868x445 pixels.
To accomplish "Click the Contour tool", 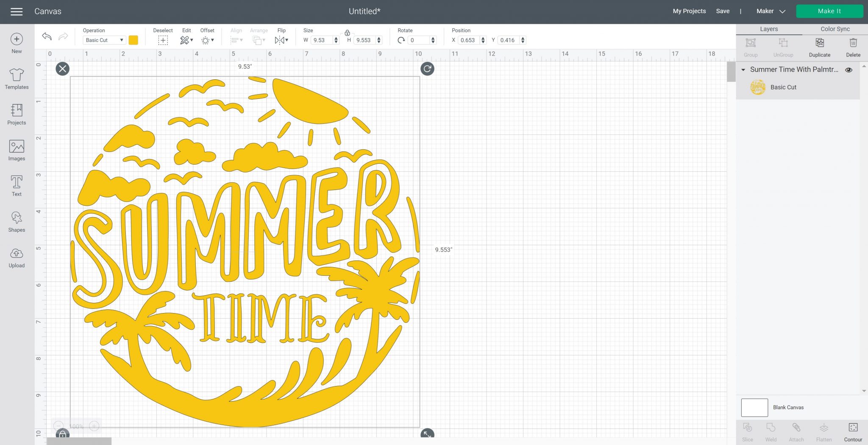I will click(x=853, y=427).
